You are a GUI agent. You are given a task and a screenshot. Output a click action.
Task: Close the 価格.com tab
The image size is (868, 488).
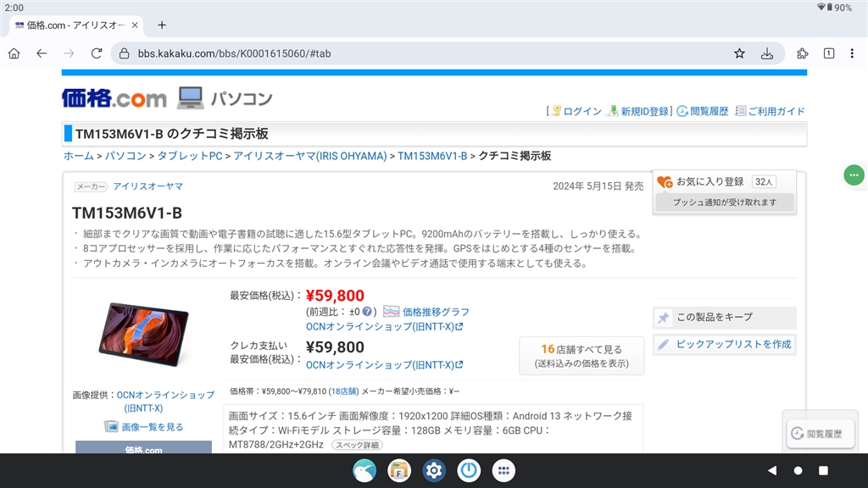pyautogui.click(x=135, y=25)
